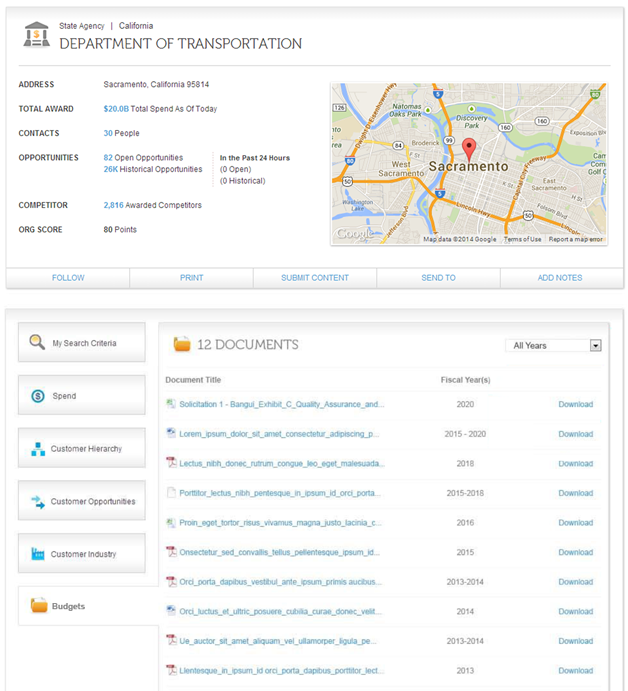Click the file icon for Proin_eget_tortor document
The height and width of the screenshot is (691, 628).
coord(171,522)
